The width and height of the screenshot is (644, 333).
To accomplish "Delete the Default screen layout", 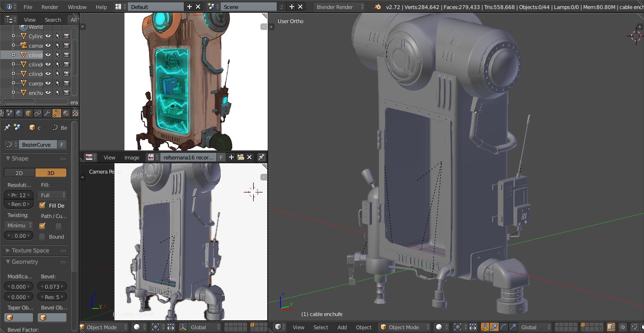I will tap(198, 7).
